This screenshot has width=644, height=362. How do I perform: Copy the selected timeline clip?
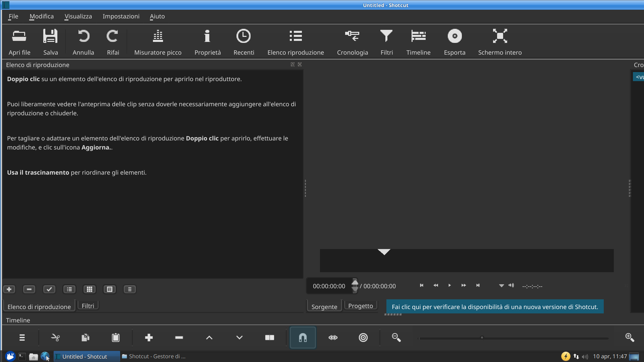tap(86, 338)
